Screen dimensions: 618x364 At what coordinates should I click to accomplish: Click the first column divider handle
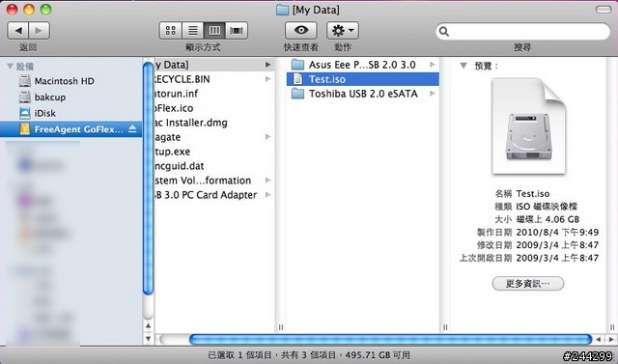point(281,327)
